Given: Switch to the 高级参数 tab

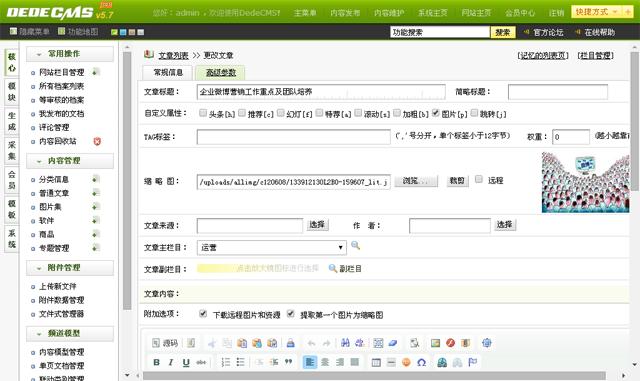Looking at the screenshot, I should pyautogui.click(x=220, y=73).
